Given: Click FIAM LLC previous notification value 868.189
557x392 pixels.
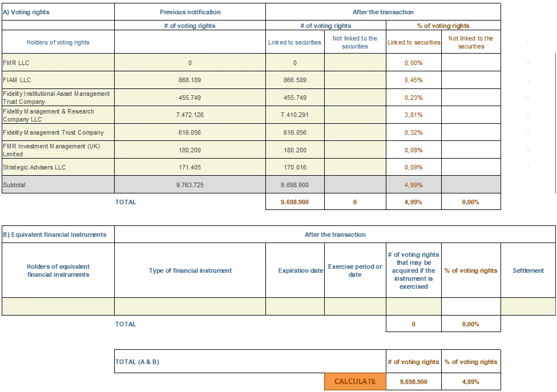Looking at the screenshot, I should tap(189, 80).
